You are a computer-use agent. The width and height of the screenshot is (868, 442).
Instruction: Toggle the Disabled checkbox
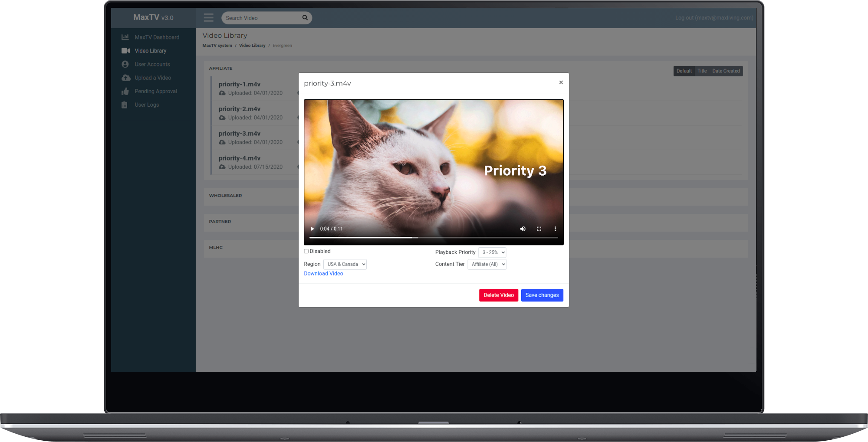(306, 251)
